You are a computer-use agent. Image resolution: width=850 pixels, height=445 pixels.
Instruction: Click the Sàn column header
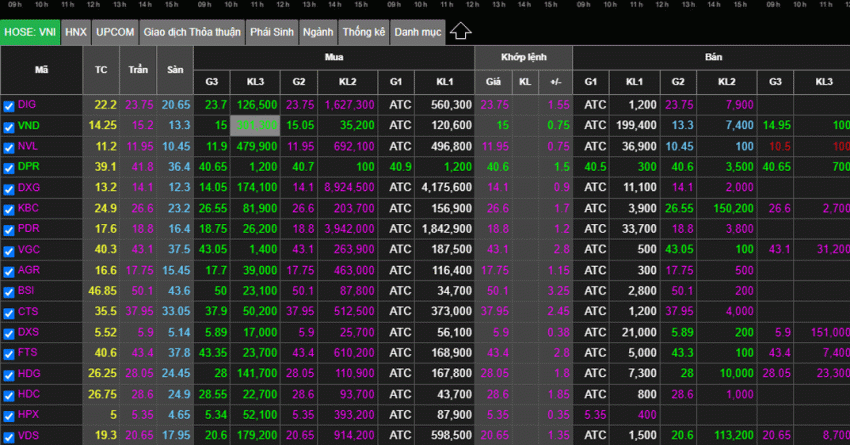coord(175,69)
